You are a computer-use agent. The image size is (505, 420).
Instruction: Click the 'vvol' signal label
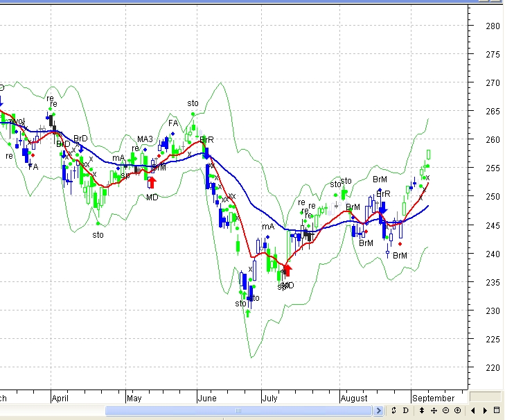(x=17, y=121)
